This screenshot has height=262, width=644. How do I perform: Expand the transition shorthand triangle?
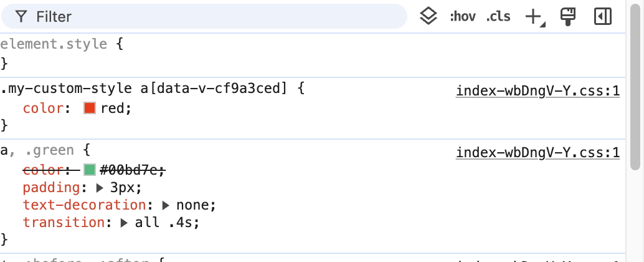point(125,223)
